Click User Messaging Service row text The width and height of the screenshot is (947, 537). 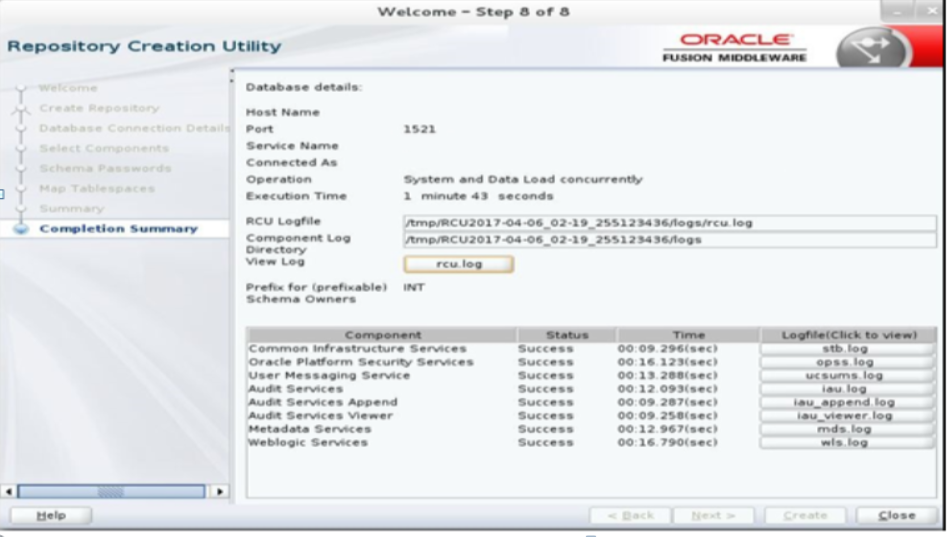pyautogui.click(x=329, y=375)
